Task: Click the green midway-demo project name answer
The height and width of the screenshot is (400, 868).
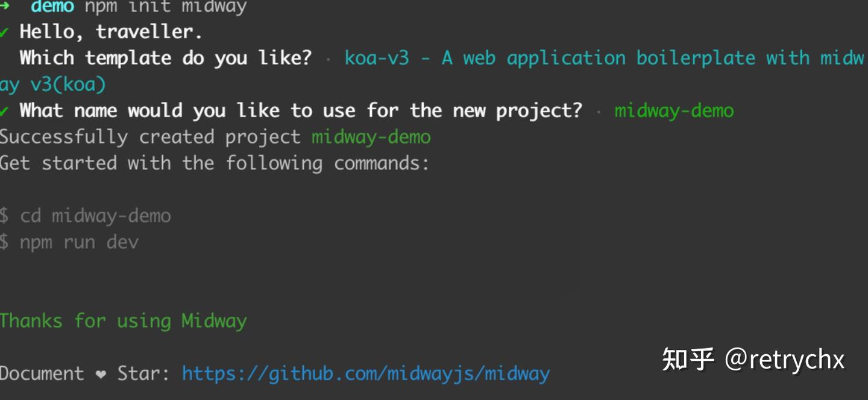Action: tap(674, 111)
